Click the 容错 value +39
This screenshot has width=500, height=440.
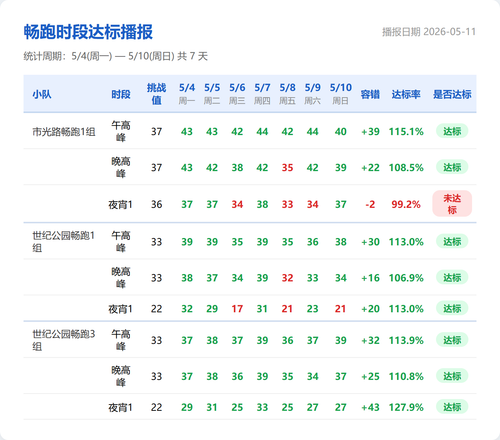pyautogui.click(x=370, y=132)
